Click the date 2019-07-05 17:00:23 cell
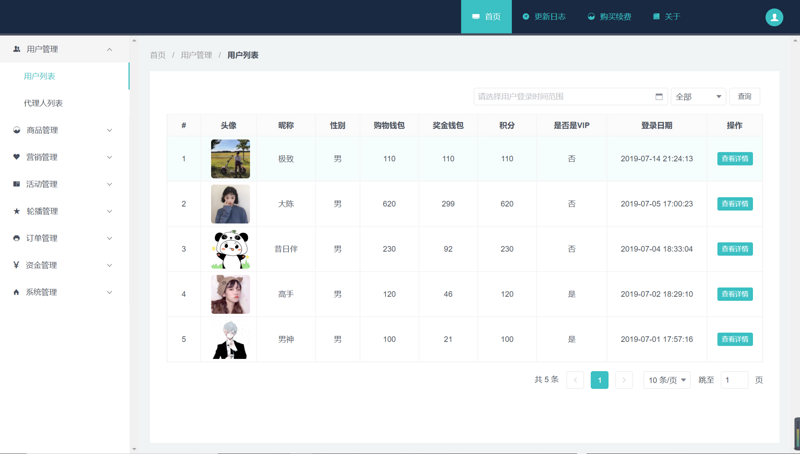800x454 pixels. (x=657, y=204)
